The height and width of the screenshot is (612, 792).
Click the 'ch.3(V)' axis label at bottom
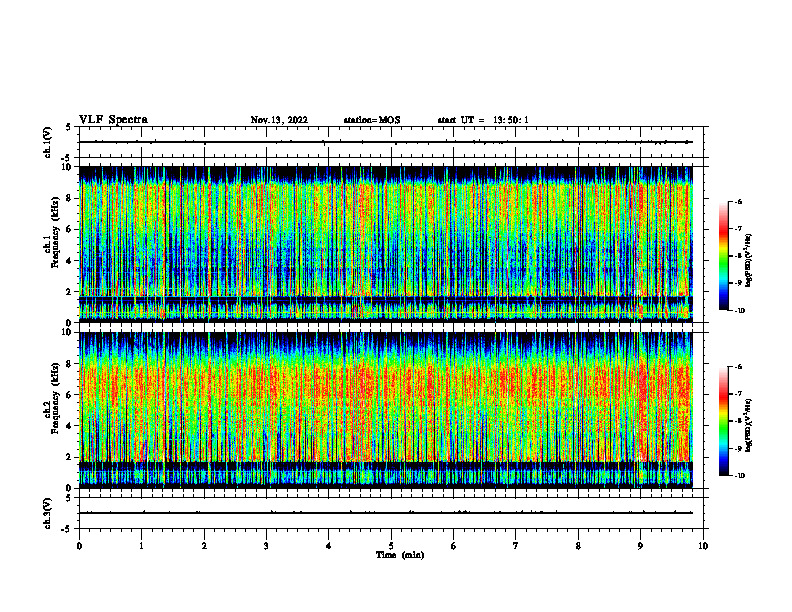[48, 513]
